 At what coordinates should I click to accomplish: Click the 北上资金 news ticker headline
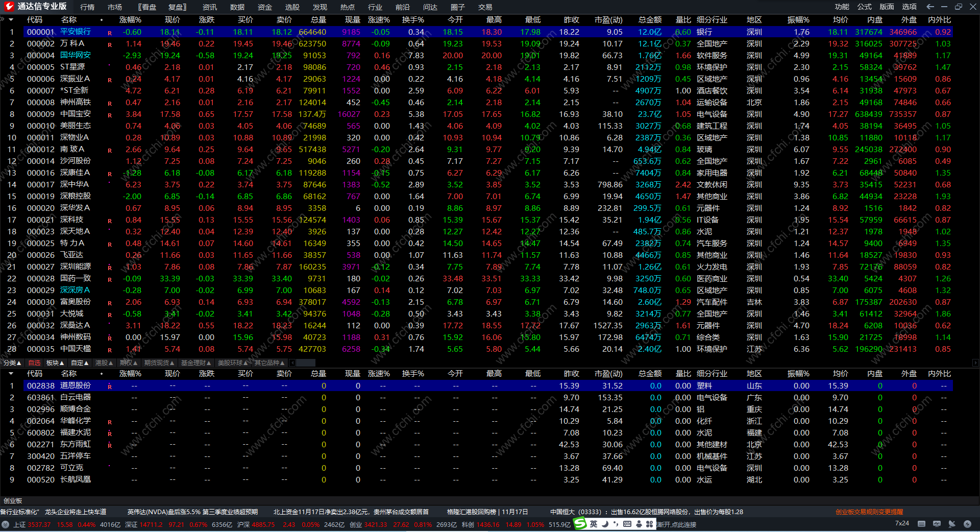tap(351, 512)
